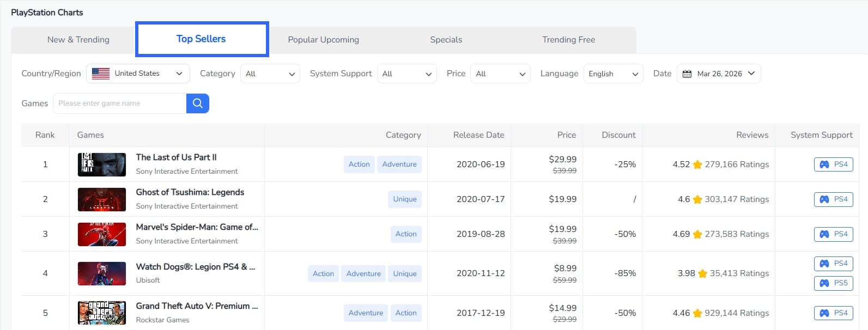Open The Last of Us Part II title link
Viewport: 868px width, 330px height.
point(176,157)
